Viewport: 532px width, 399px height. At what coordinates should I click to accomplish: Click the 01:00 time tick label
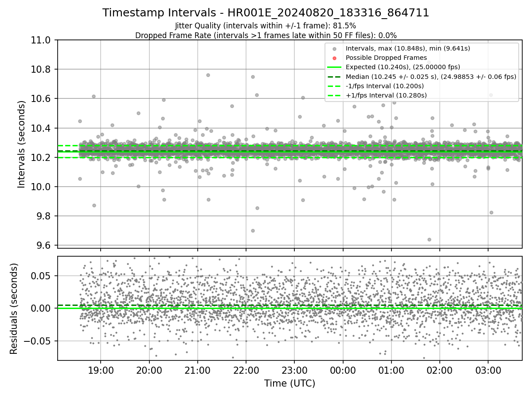(391, 370)
